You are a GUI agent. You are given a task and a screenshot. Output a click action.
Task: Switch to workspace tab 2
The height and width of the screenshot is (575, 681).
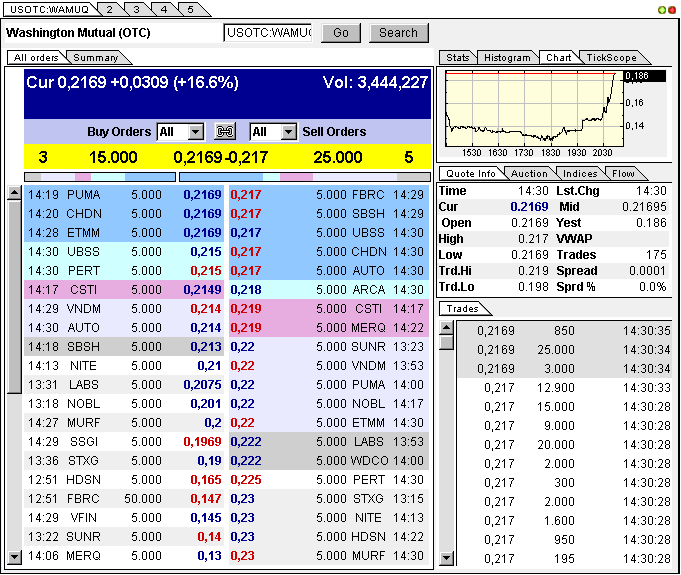tap(108, 9)
